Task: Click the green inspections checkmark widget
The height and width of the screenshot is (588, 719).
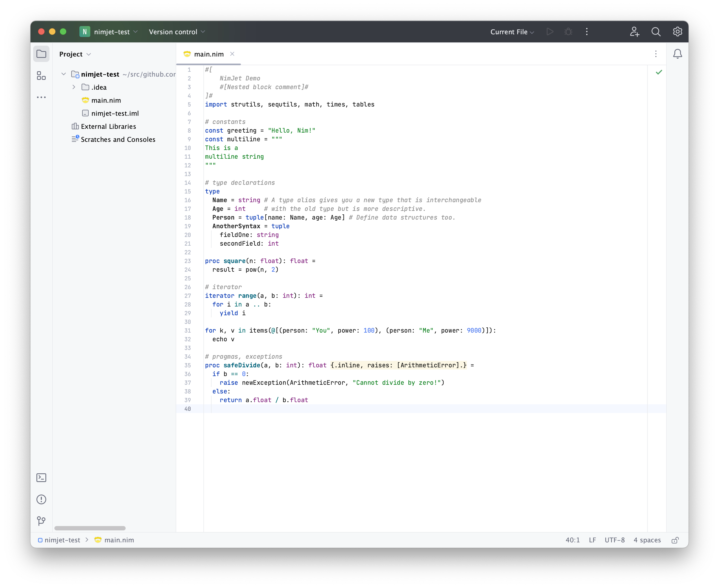Action: coord(658,72)
